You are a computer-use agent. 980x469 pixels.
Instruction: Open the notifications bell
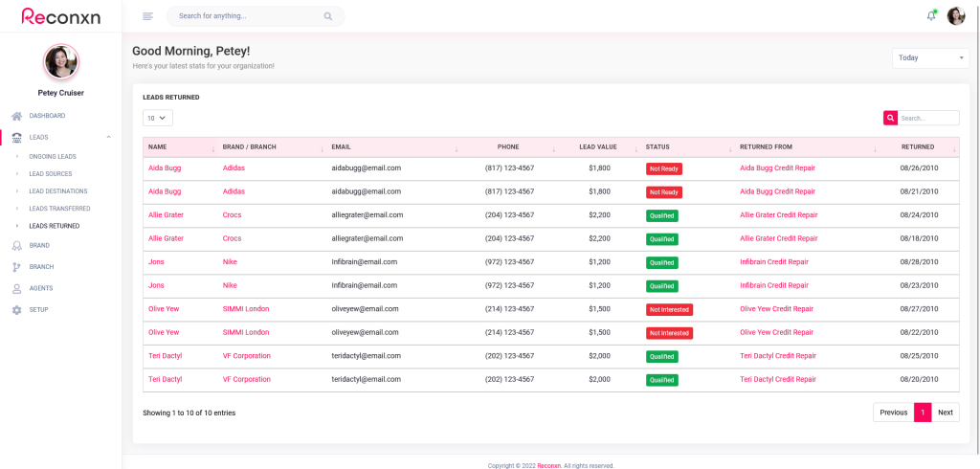click(931, 15)
